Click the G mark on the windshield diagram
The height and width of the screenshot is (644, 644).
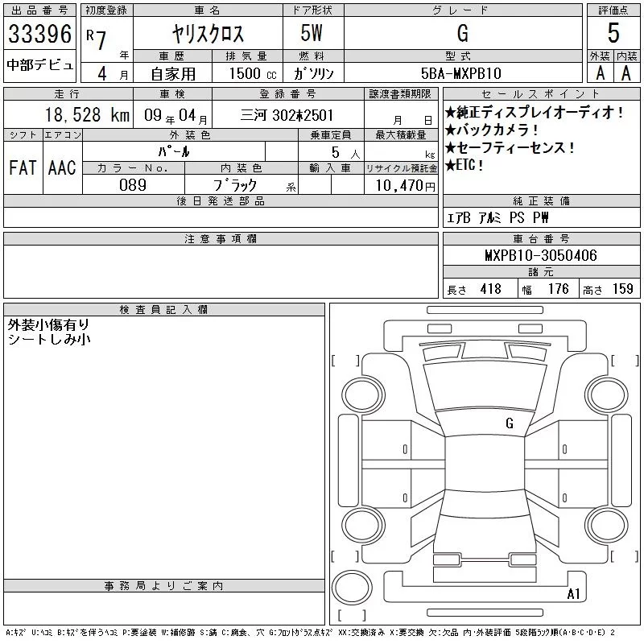[510, 423]
